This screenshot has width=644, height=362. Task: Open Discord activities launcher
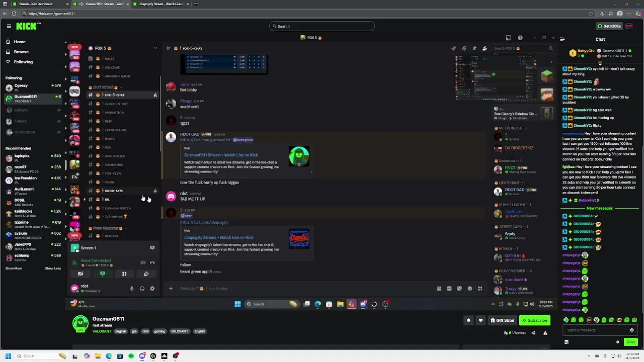[x=124, y=274]
